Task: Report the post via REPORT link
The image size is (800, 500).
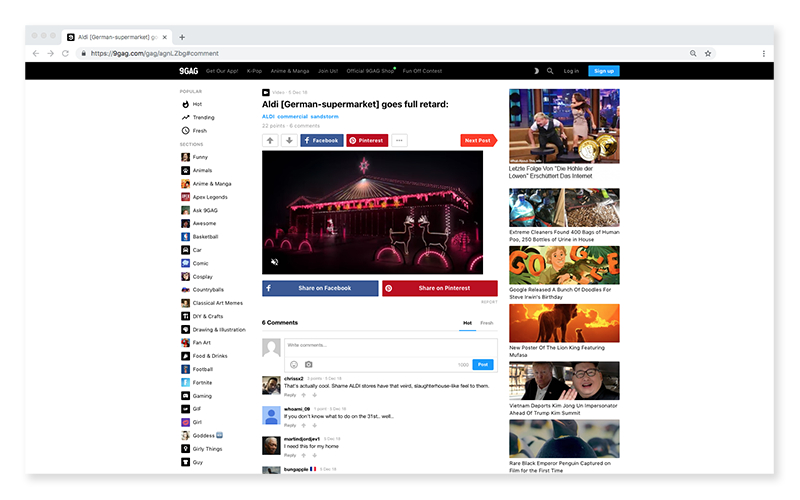Action: pos(489,302)
